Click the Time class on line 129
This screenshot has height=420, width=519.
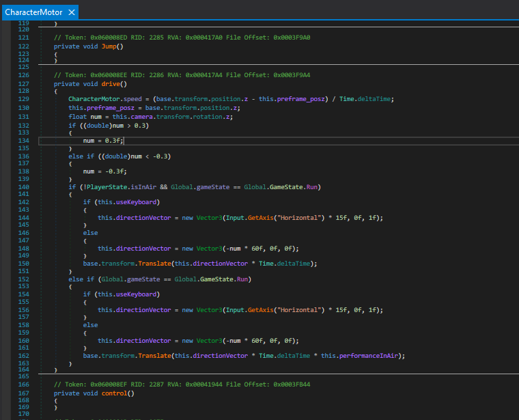pyautogui.click(x=346, y=99)
